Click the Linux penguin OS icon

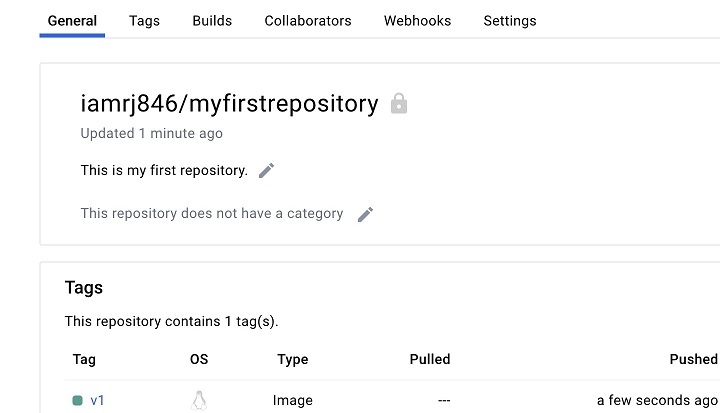[199, 401]
